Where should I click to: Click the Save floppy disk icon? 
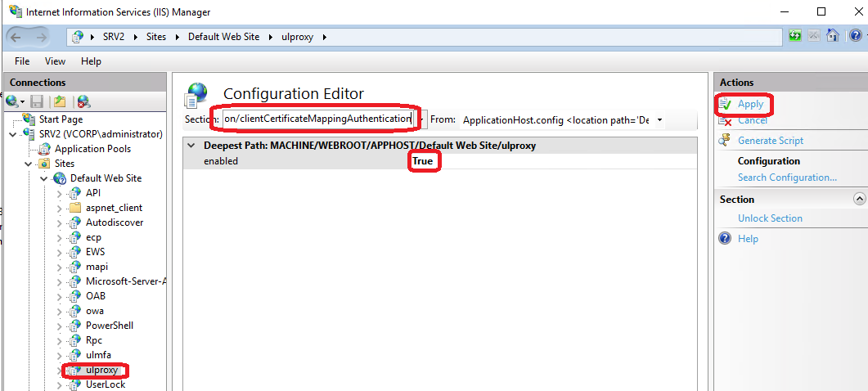[x=37, y=101]
